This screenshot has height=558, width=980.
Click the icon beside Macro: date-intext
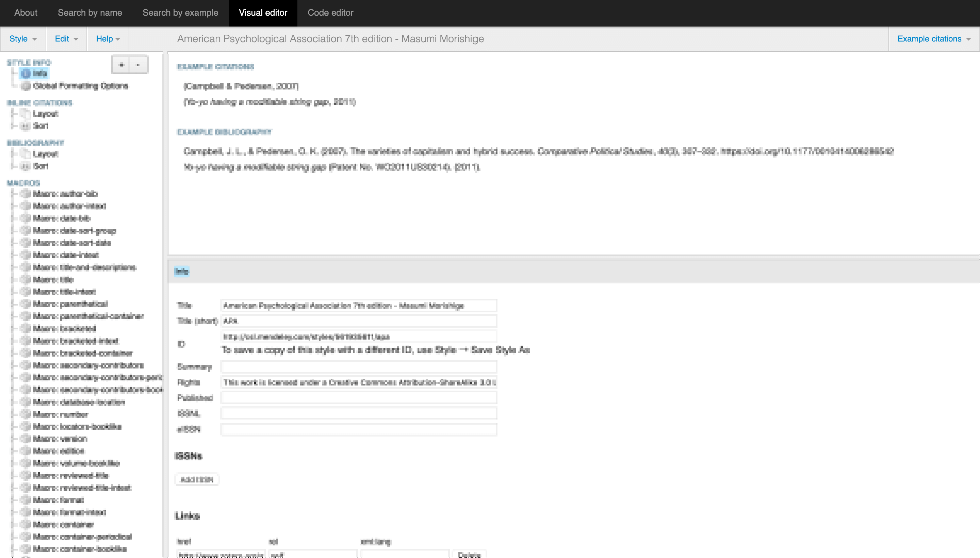26,255
